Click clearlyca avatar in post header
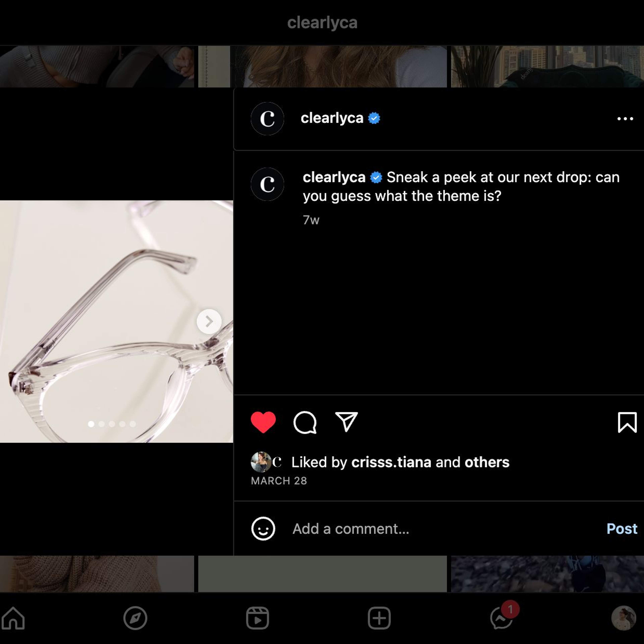Viewport: 644px width, 644px height. tap(267, 119)
